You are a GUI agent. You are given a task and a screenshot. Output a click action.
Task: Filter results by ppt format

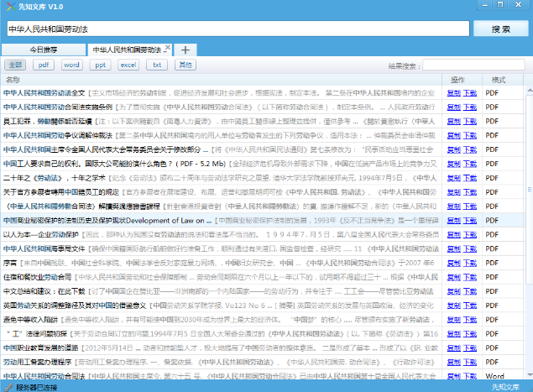point(100,65)
